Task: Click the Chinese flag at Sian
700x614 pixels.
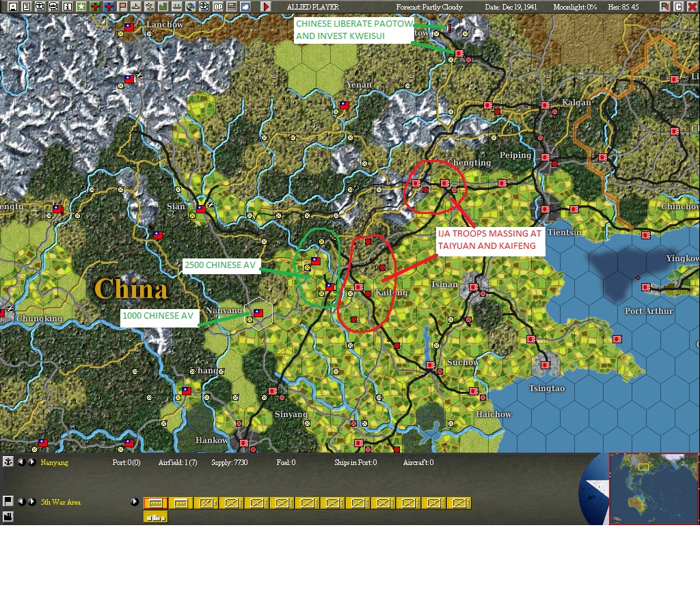Action: click(x=201, y=208)
